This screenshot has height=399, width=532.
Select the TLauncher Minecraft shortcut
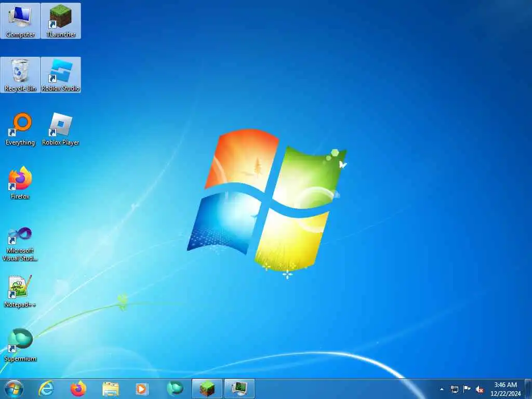(61, 21)
